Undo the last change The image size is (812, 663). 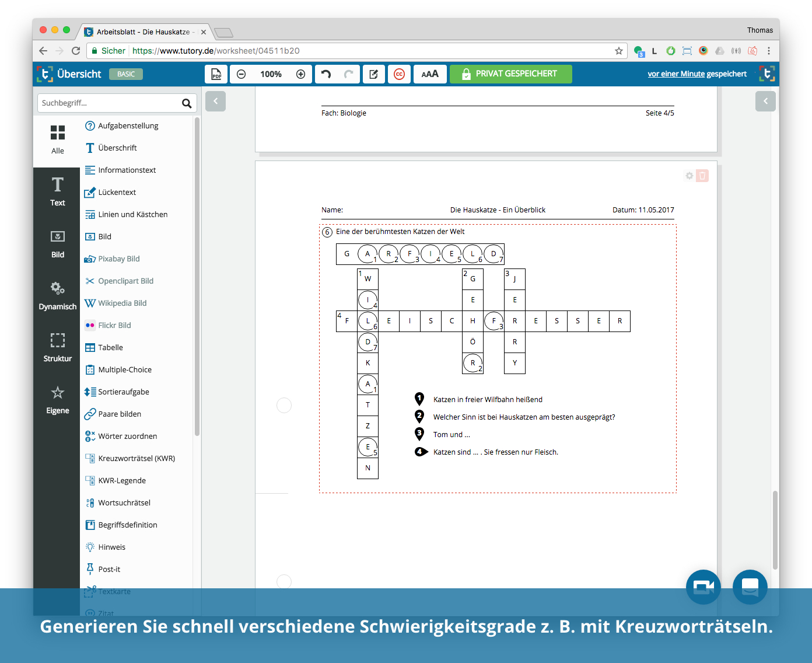(x=326, y=74)
